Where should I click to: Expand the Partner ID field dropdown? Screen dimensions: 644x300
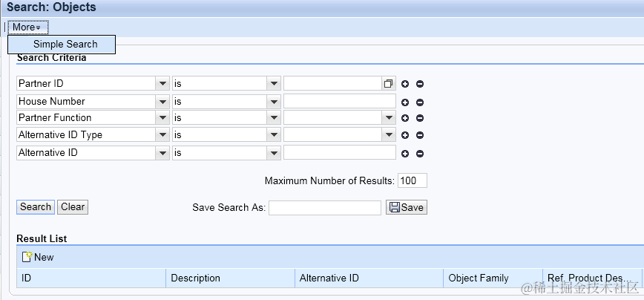click(x=162, y=84)
